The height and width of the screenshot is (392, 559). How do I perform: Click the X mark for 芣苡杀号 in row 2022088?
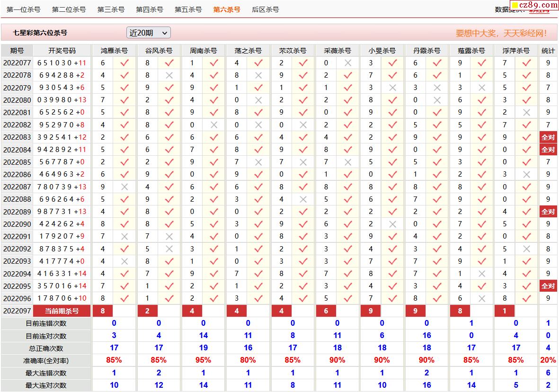click(303, 199)
